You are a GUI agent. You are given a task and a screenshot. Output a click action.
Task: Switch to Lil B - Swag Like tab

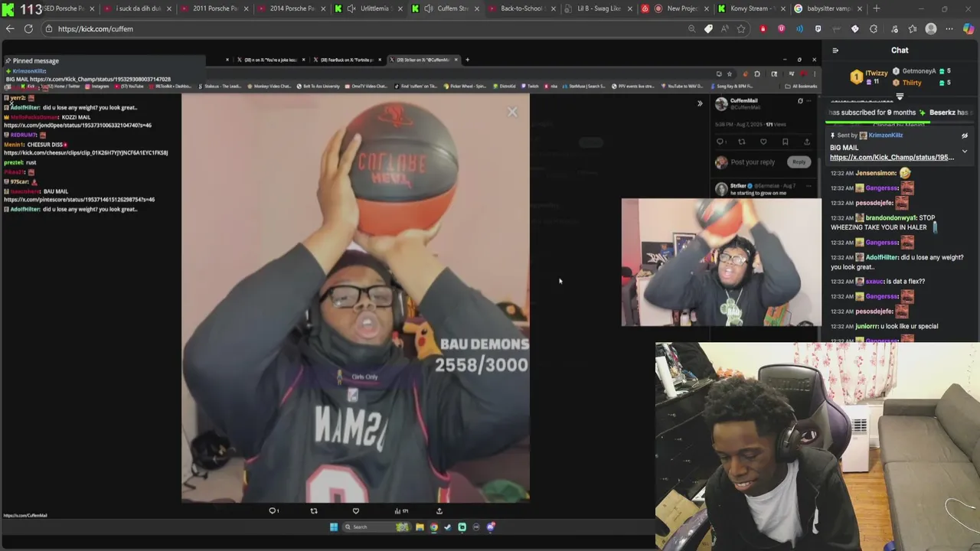coord(599,8)
